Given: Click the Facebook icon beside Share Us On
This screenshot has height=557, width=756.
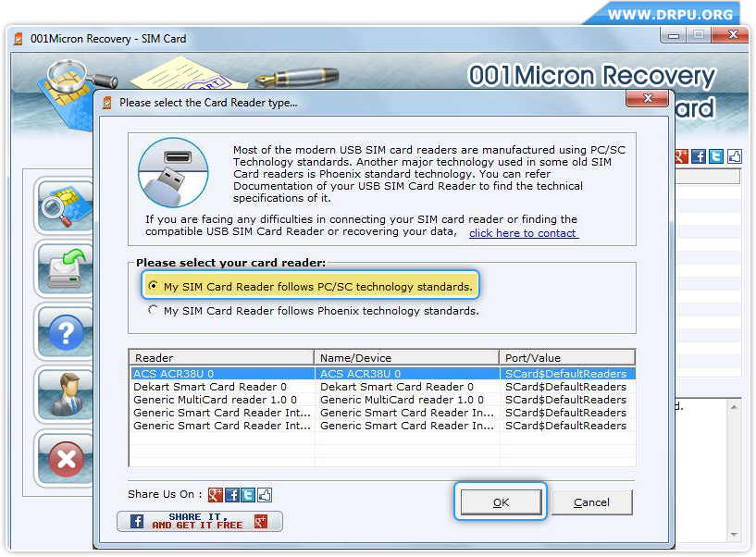Looking at the screenshot, I should 232,495.
